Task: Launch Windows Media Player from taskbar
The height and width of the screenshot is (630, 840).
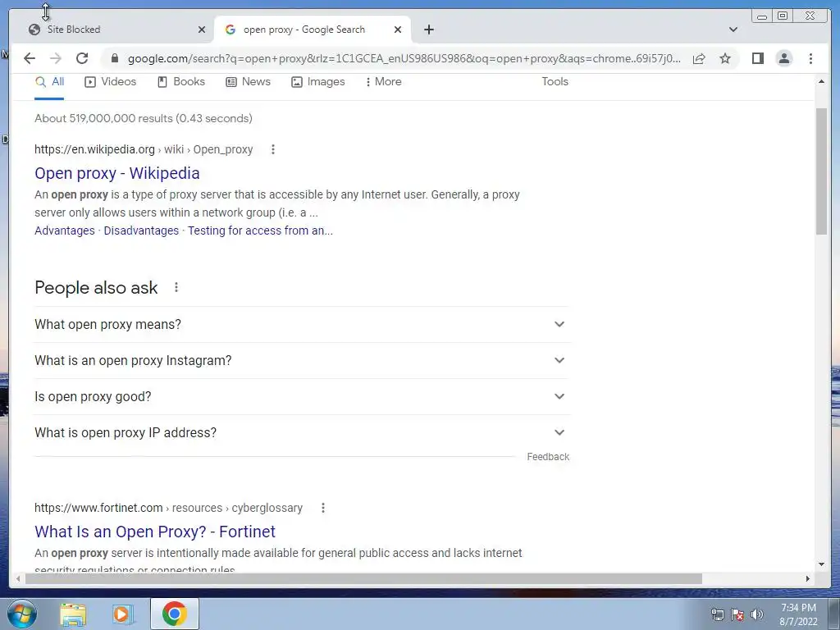Action: [123, 614]
